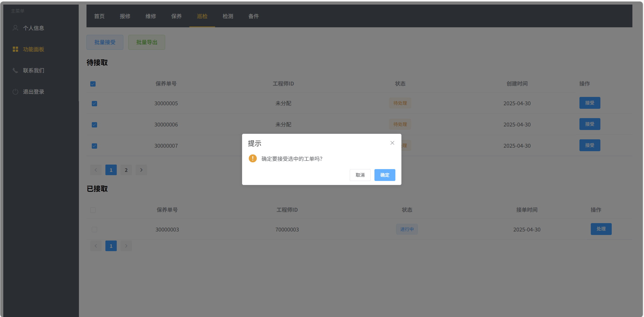Check the row 30000003 checkbox
The height and width of the screenshot is (317, 644).
94,229
